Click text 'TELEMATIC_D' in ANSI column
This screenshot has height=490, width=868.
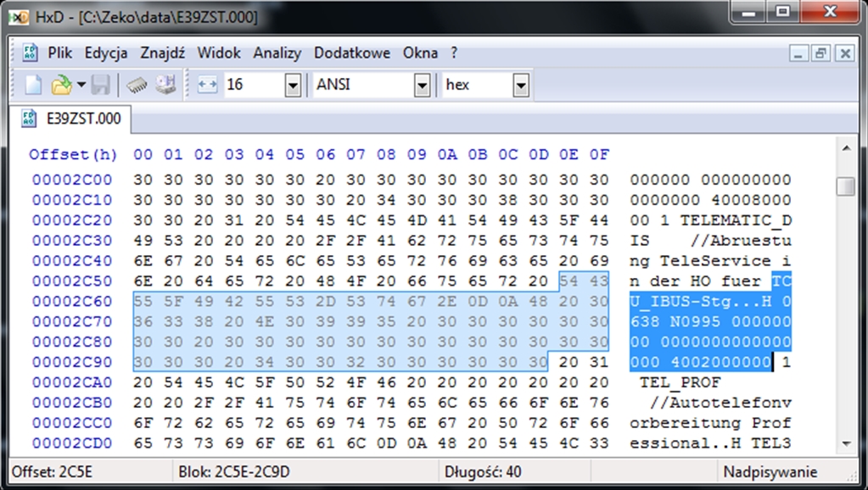[736, 220]
